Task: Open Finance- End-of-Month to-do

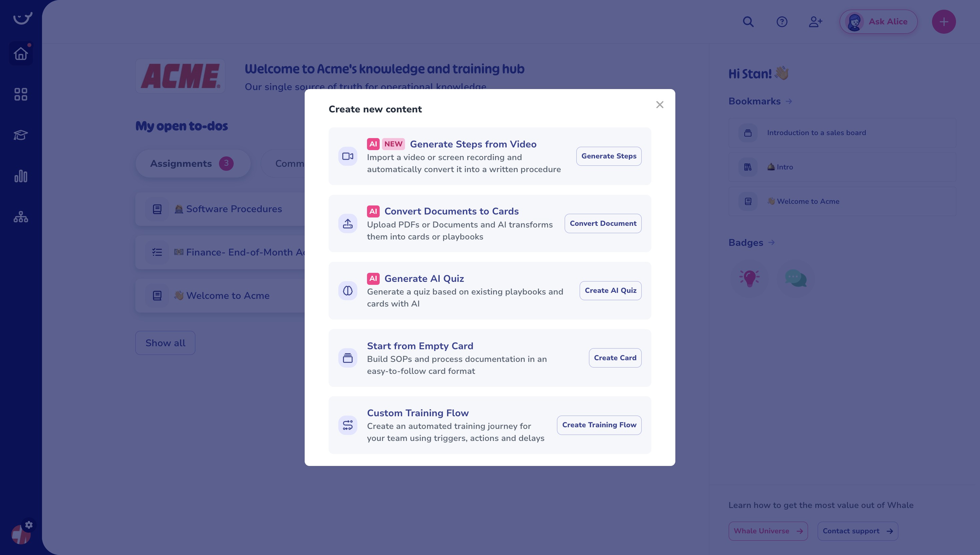Action: [220, 252]
